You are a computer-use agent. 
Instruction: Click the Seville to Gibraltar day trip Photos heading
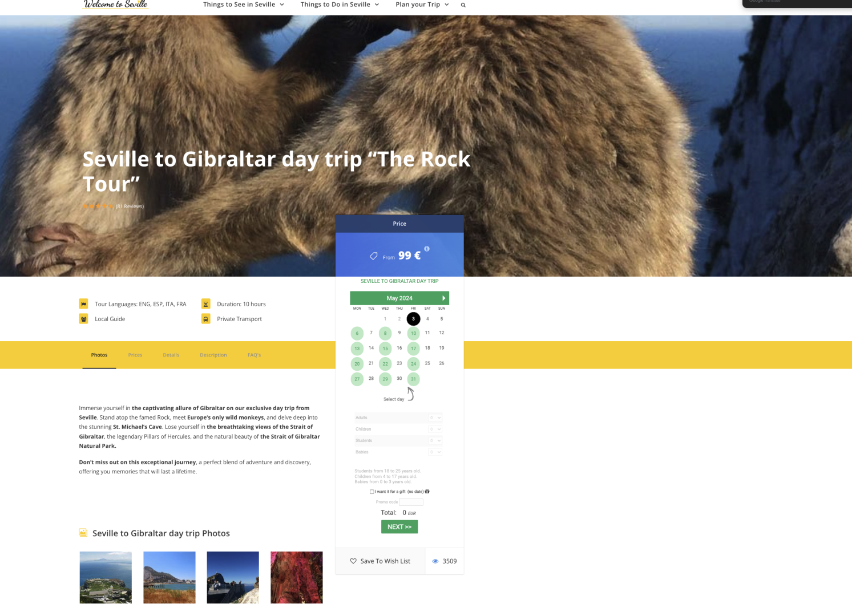161,533
